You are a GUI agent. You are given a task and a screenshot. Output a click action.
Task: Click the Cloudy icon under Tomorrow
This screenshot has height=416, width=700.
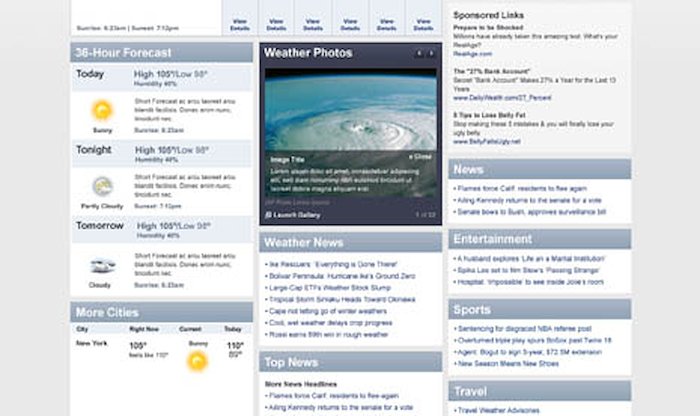[x=102, y=266]
